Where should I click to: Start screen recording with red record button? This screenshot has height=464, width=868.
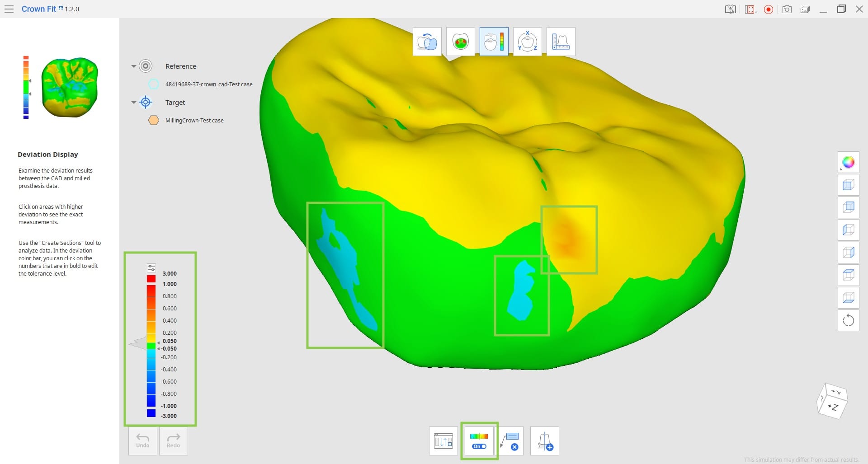click(768, 9)
